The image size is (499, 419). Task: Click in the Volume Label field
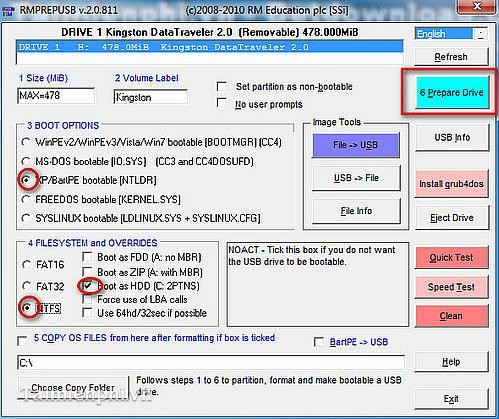coord(151,97)
